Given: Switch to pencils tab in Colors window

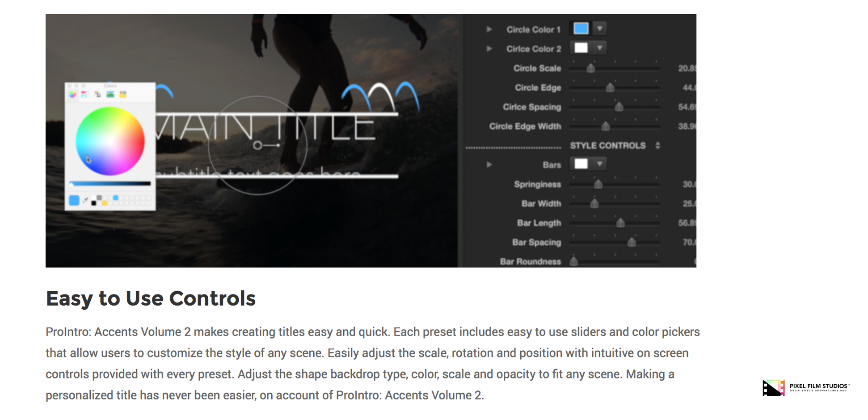Looking at the screenshot, I should [123, 94].
